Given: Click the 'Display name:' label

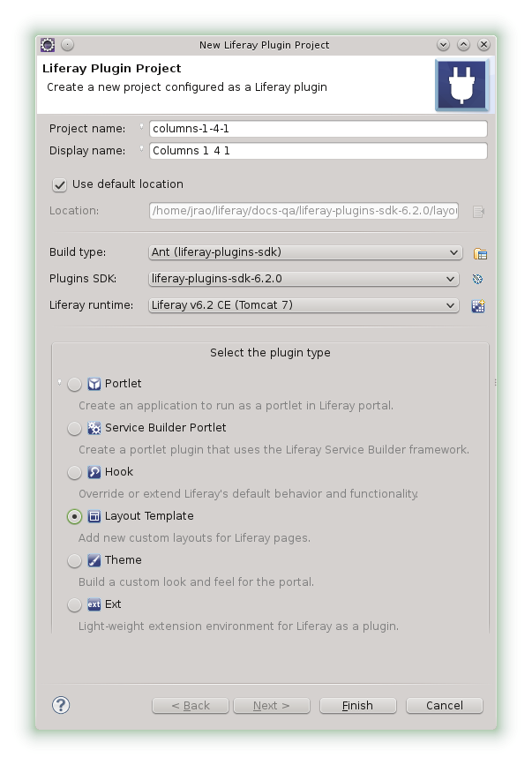Looking at the screenshot, I should tap(87, 151).
